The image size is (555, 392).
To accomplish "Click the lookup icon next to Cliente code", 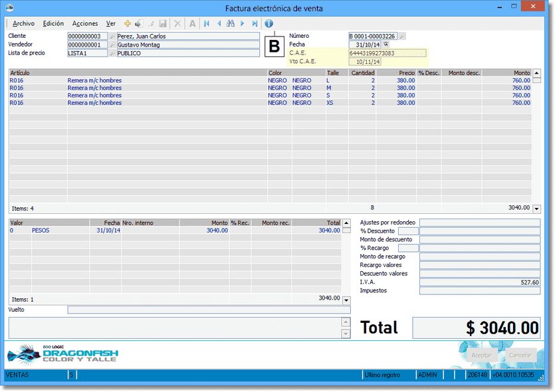I will (x=112, y=36).
